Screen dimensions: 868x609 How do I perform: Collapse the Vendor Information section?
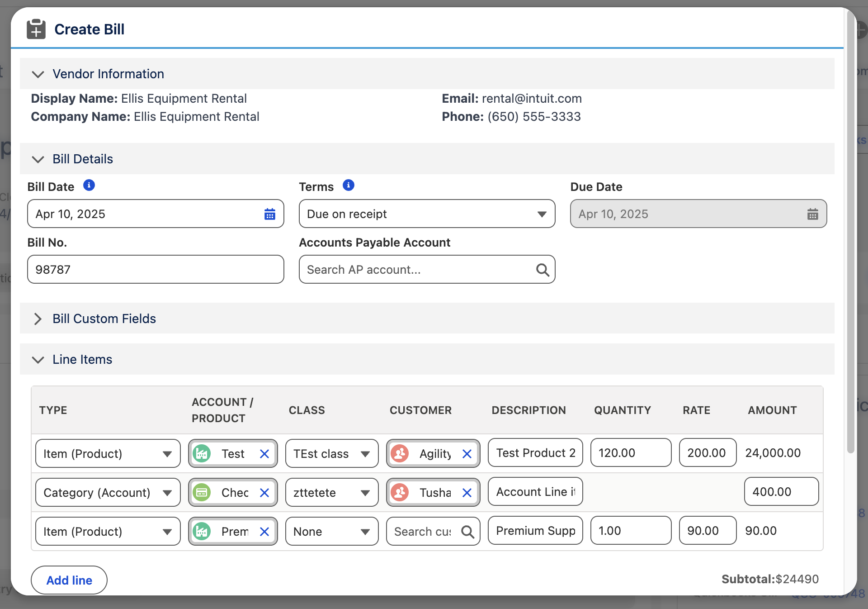pyautogui.click(x=38, y=74)
